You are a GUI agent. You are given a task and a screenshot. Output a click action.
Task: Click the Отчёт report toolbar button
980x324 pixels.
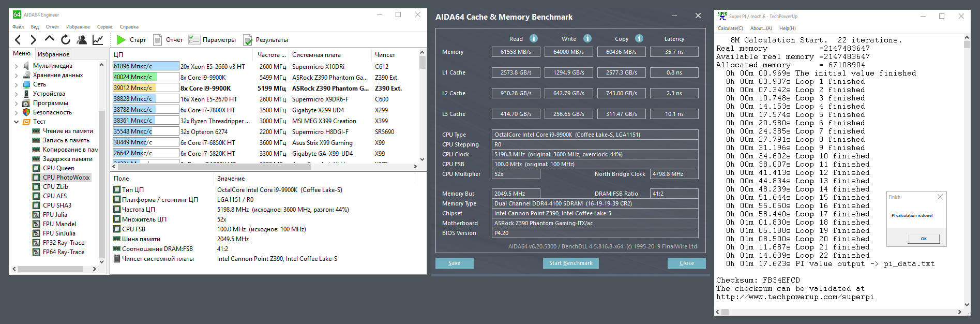coord(169,40)
